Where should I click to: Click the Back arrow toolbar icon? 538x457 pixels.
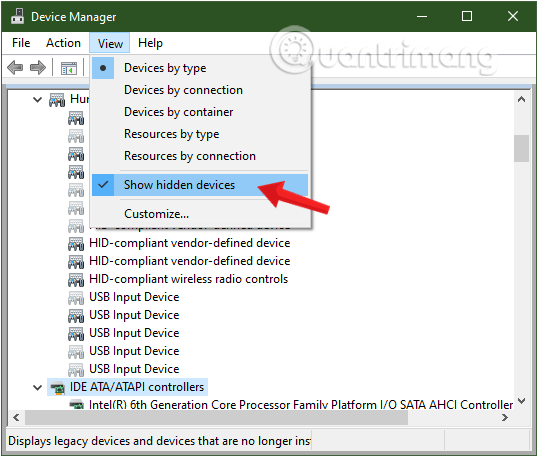[15, 68]
